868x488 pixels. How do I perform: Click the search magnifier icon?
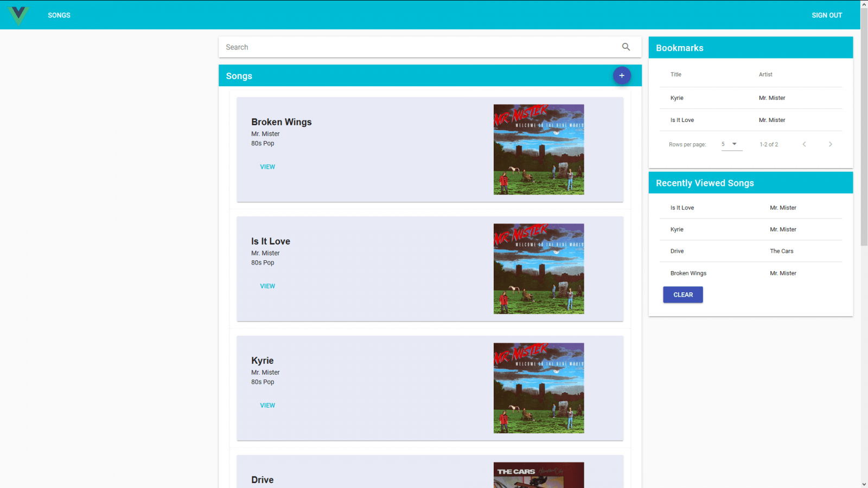pos(626,47)
